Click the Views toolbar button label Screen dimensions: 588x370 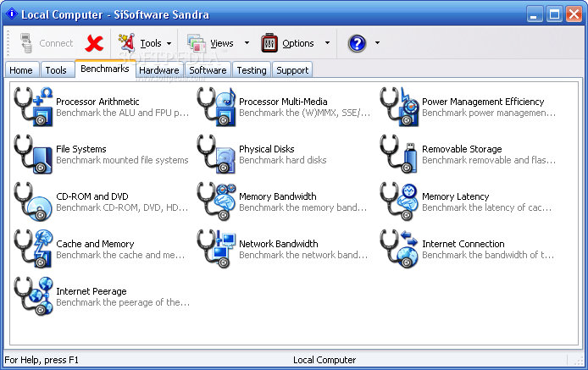click(x=222, y=43)
